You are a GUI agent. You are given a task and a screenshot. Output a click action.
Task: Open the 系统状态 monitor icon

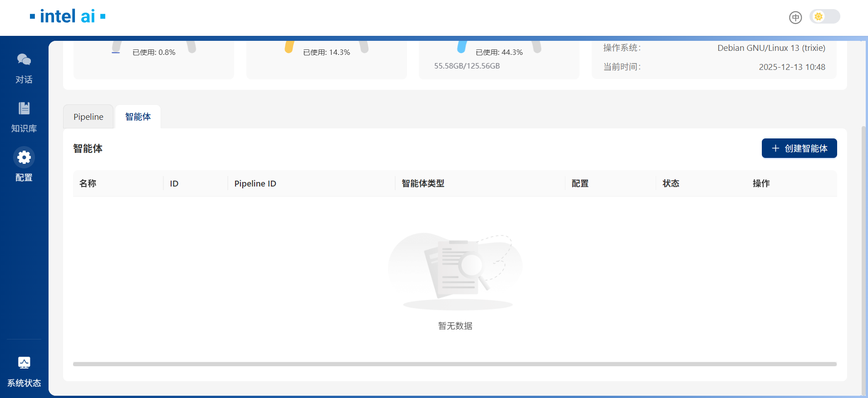coord(24,363)
